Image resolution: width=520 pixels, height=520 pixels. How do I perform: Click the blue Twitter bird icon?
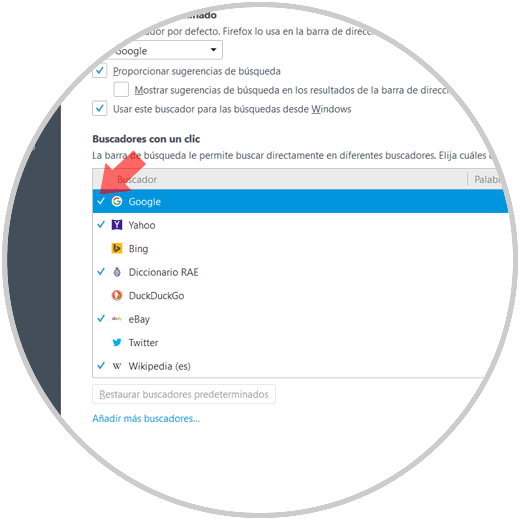tap(117, 342)
